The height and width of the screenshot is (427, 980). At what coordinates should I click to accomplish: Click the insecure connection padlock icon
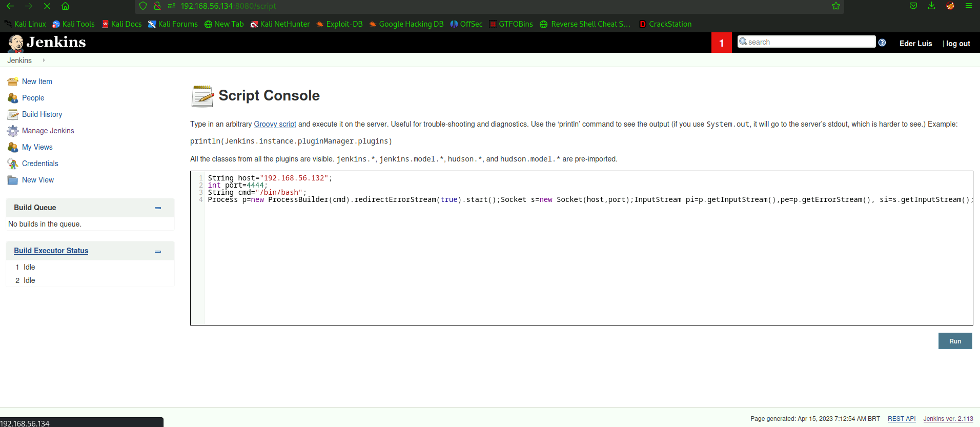click(157, 6)
